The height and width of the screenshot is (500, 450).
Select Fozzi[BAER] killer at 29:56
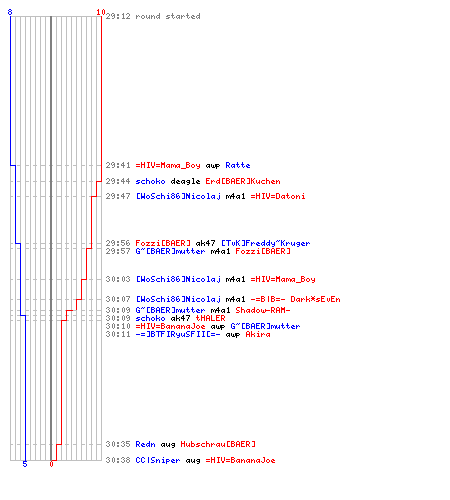click(163, 243)
